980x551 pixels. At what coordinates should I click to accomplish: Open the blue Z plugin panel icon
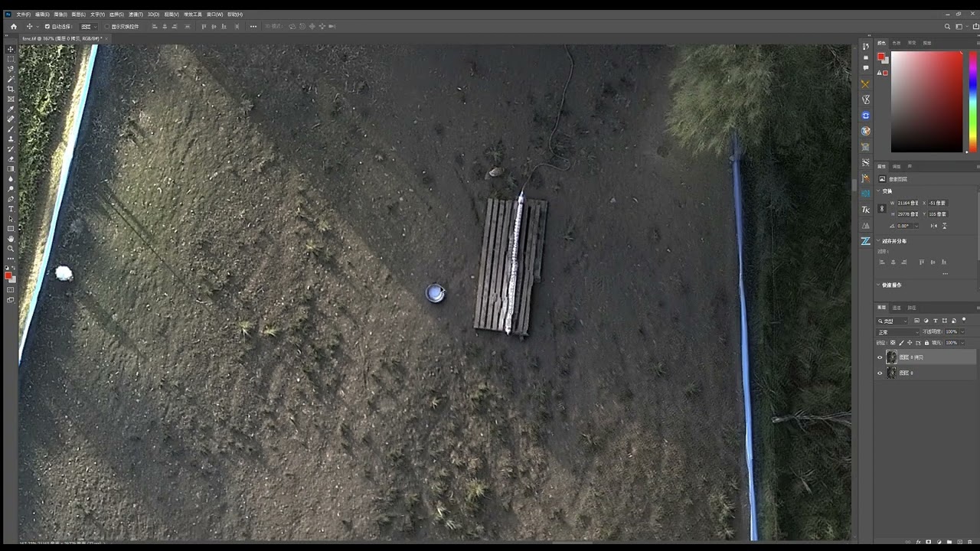(866, 241)
